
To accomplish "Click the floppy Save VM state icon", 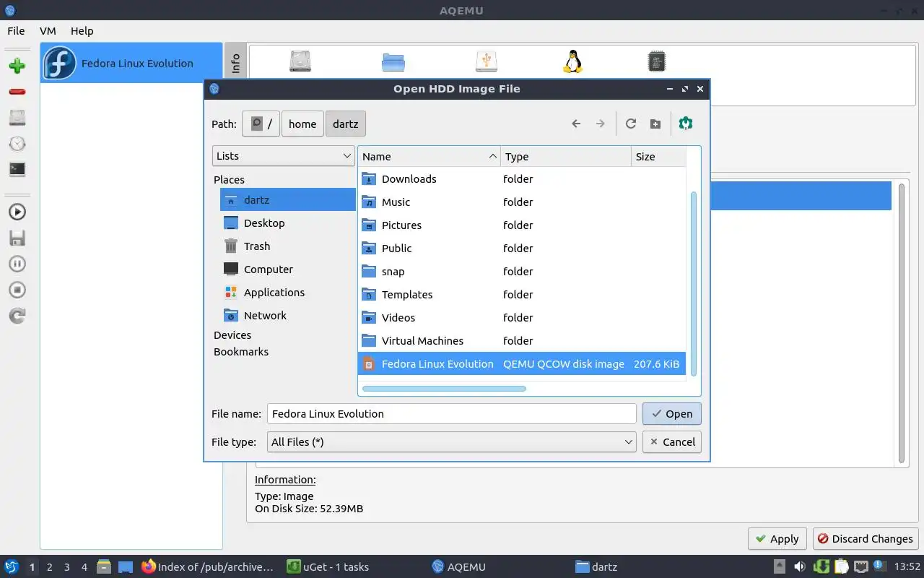I will [x=17, y=238].
